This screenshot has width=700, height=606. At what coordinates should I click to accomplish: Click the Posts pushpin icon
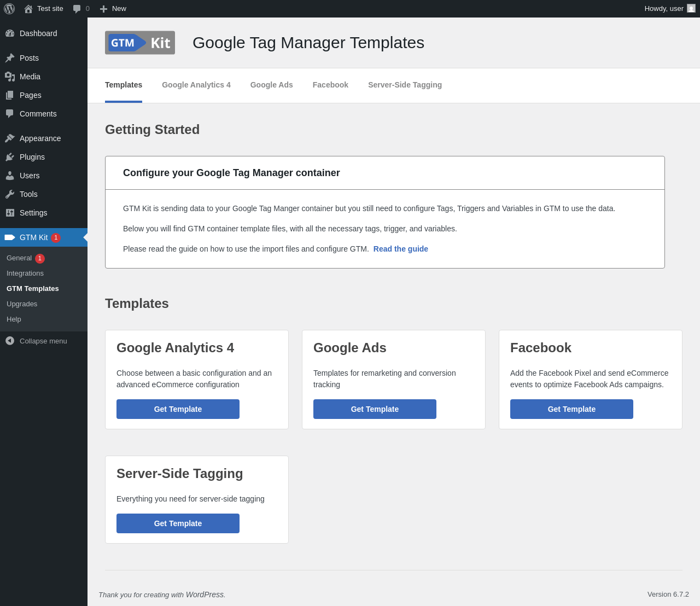(x=10, y=58)
